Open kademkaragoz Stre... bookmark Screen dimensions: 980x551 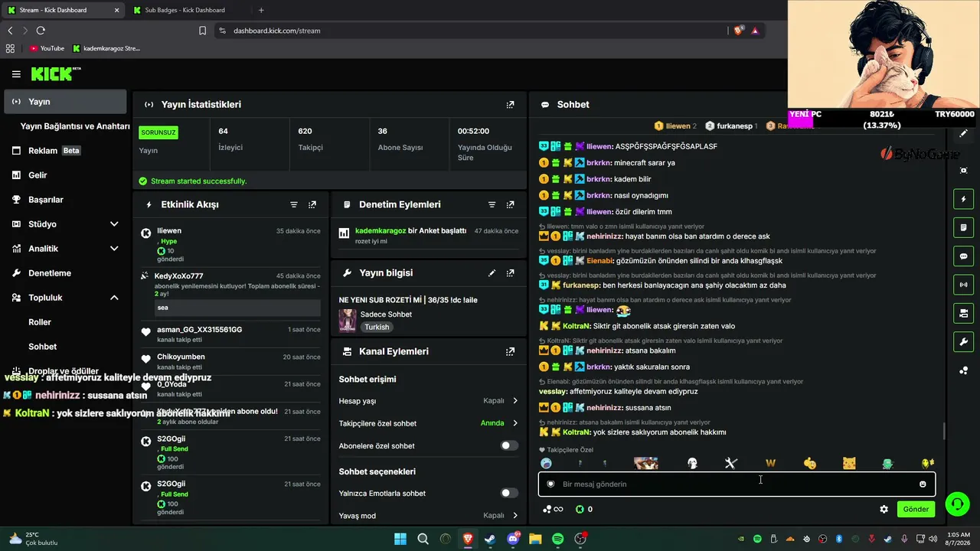pyautogui.click(x=106, y=48)
